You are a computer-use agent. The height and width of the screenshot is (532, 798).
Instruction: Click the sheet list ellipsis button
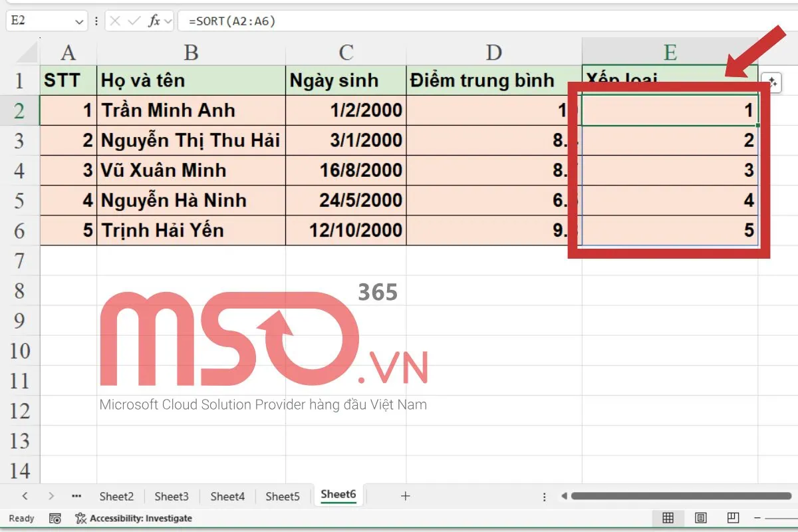tap(76, 495)
